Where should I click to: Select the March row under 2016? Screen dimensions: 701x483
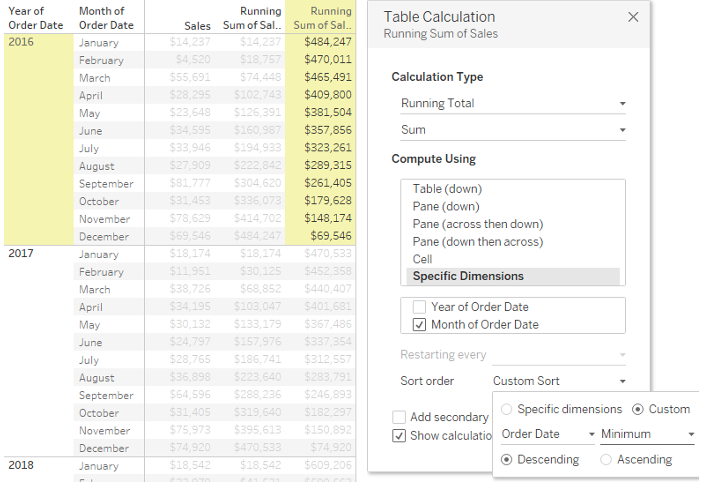95,78
